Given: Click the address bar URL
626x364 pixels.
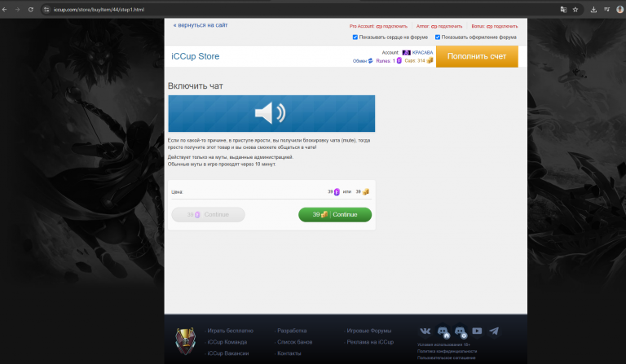Looking at the screenshot, I should click(x=99, y=10).
